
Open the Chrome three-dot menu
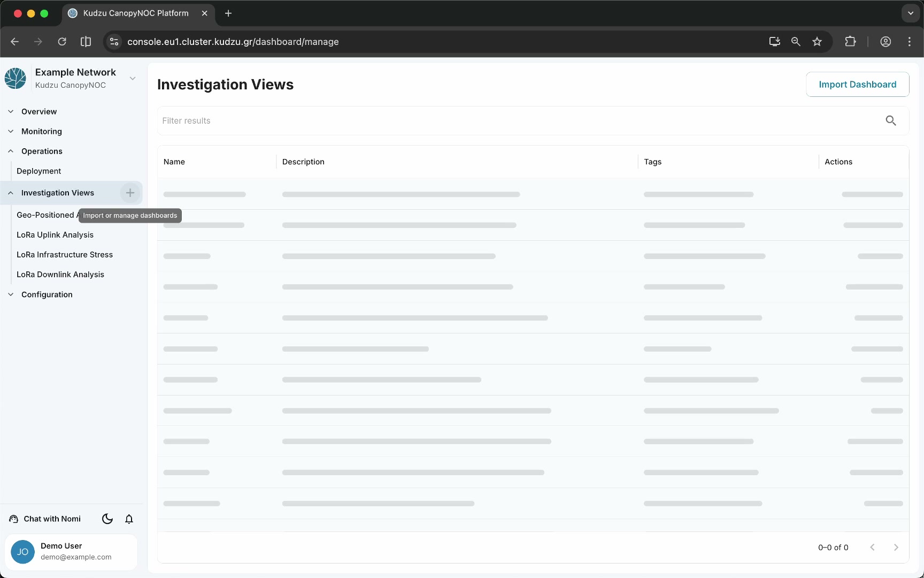(x=910, y=42)
